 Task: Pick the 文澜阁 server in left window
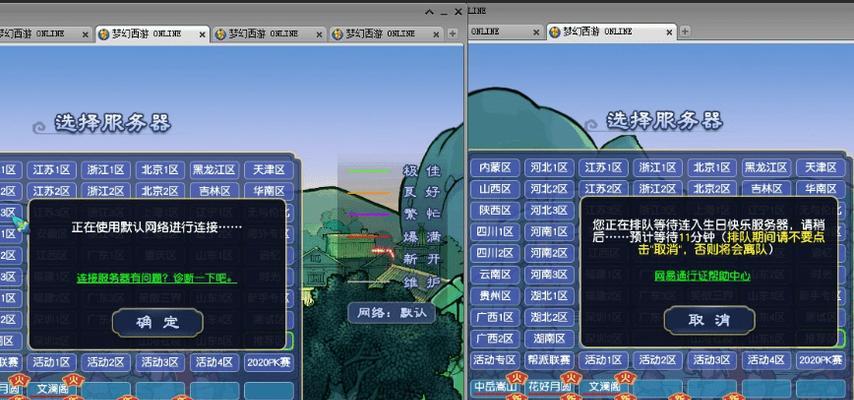52,389
